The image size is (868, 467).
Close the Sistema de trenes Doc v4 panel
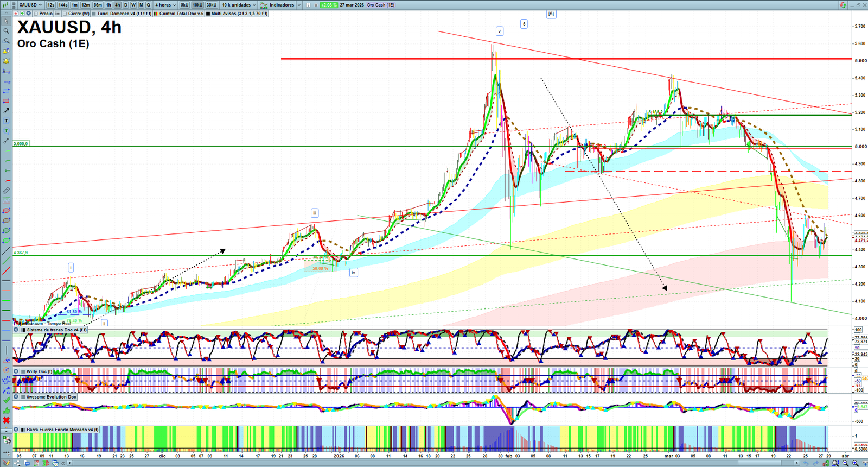coord(16,330)
